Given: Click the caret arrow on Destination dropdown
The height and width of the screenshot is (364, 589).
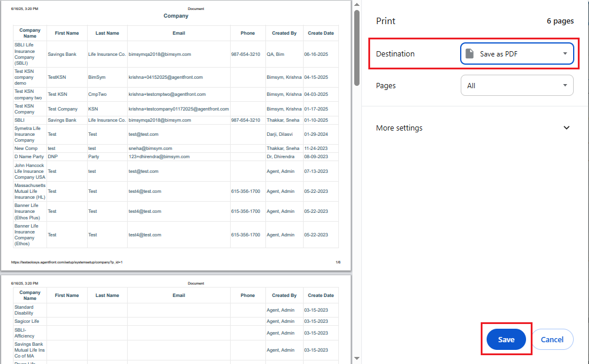Looking at the screenshot, I should click(564, 54).
